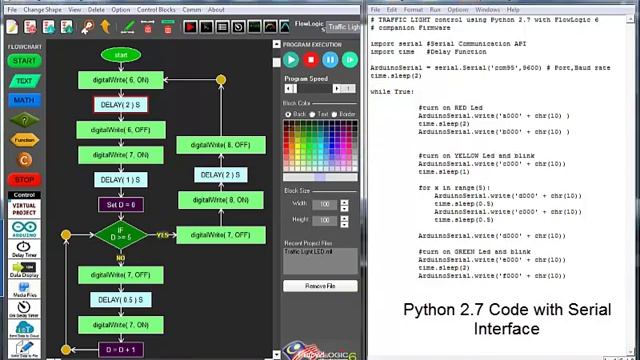Step the program forward one block
This screenshot has height=360, width=640.
click(350, 60)
